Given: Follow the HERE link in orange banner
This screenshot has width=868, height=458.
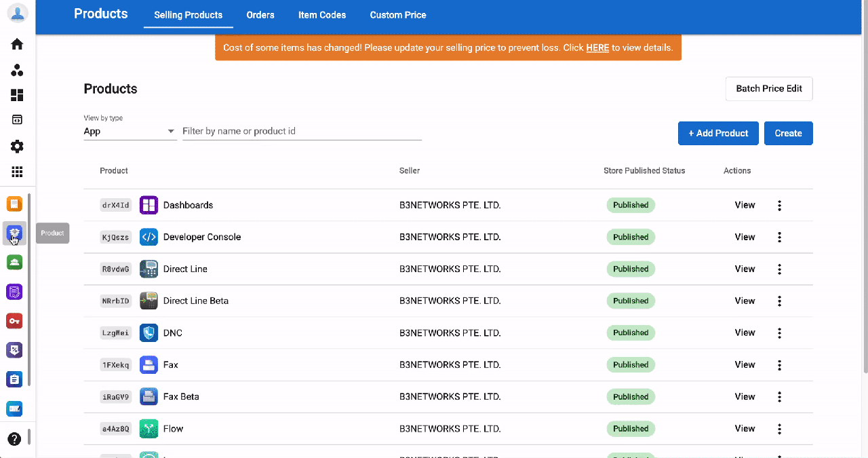Looking at the screenshot, I should click(597, 48).
